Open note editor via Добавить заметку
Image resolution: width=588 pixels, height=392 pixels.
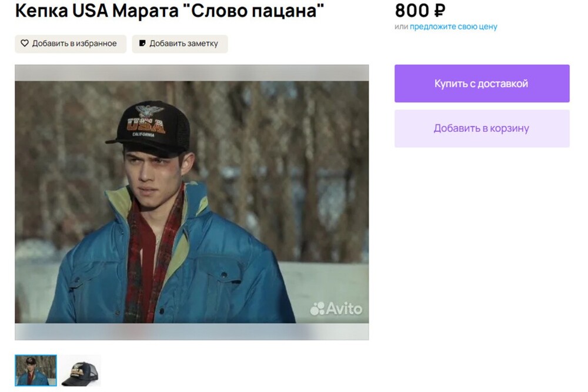tap(183, 44)
